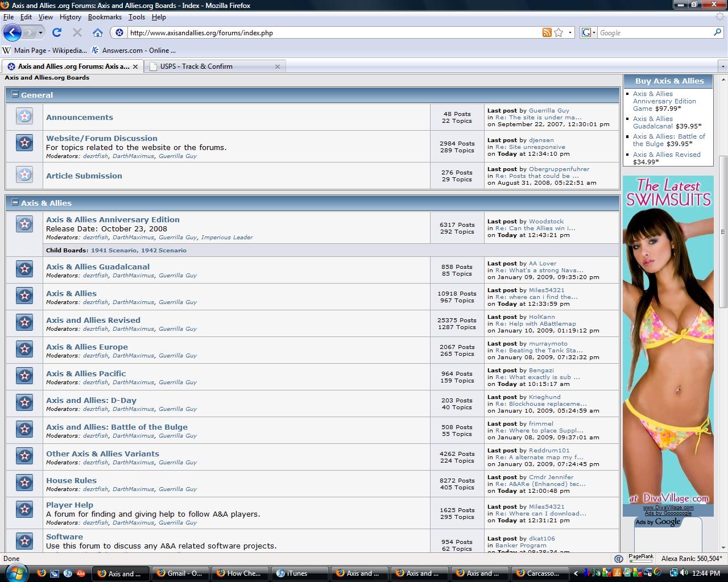
Task: Click the Website/Forum Discussion board icon
Action: pos(24,143)
